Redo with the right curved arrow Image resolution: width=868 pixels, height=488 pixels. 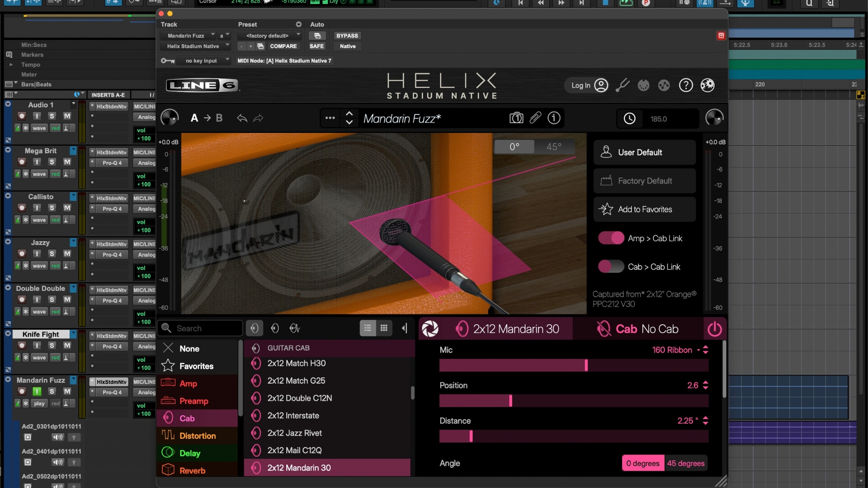(258, 118)
